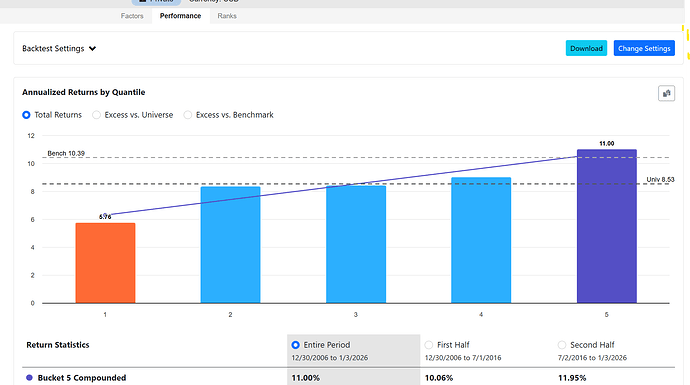Click the 'Annualized Returns by Quantile' title

click(x=84, y=92)
